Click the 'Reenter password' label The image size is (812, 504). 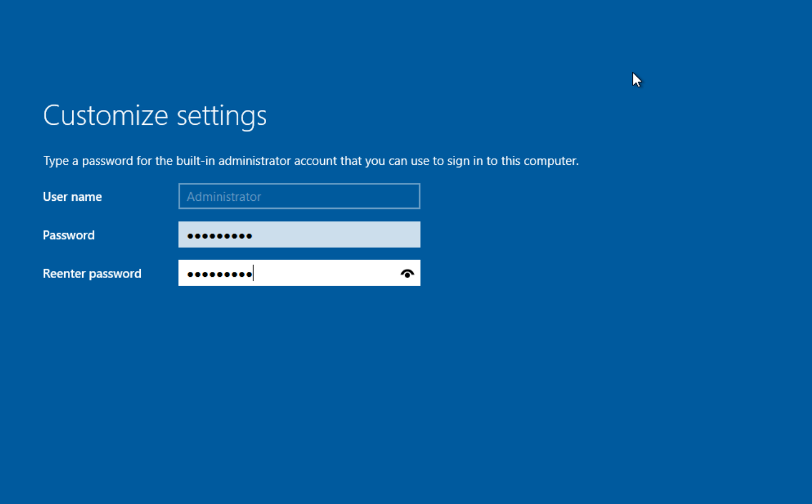click(92, 274)
